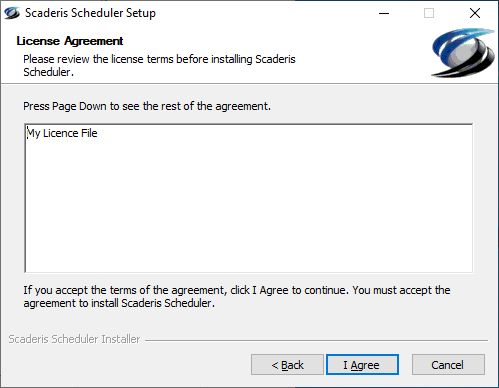Click the 'Scaderis Scheduler Setup' title text

pos(90,13)
